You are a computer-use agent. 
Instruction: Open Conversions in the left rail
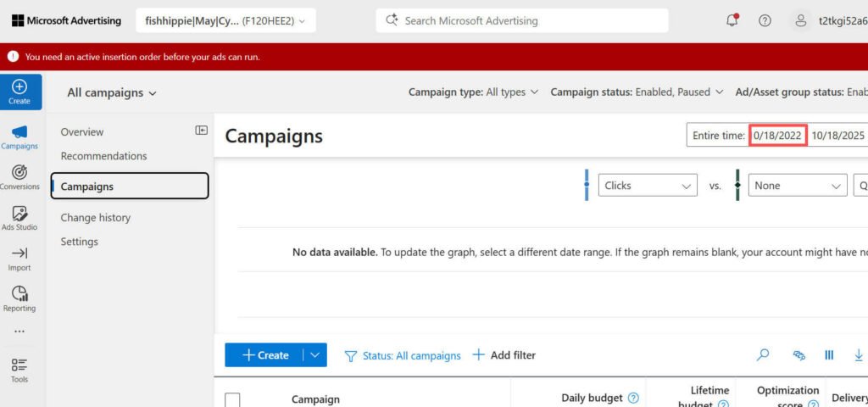(19, 177)
